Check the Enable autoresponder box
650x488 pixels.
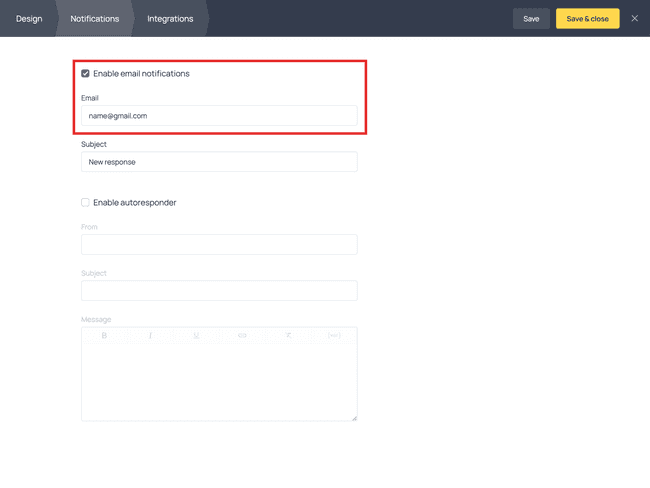point(85,202)
